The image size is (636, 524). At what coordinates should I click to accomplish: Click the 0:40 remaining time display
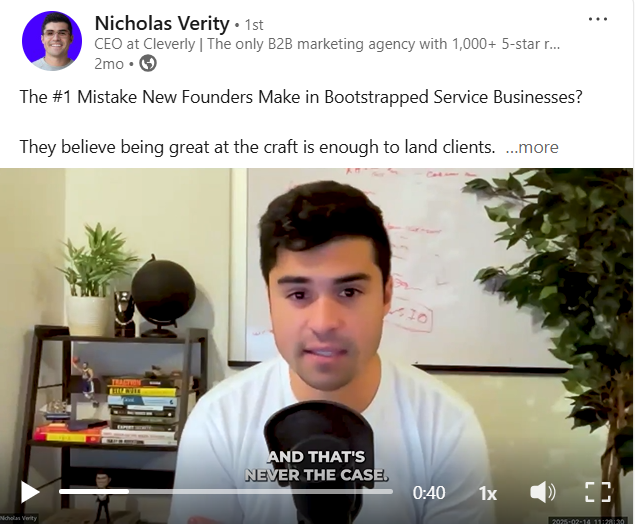(429, 493)
